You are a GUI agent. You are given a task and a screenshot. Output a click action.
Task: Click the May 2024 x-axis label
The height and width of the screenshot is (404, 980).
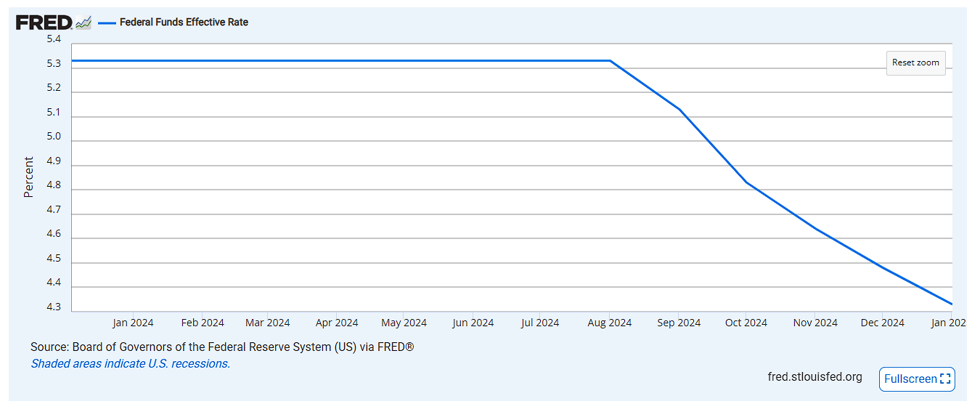point(404,323)
